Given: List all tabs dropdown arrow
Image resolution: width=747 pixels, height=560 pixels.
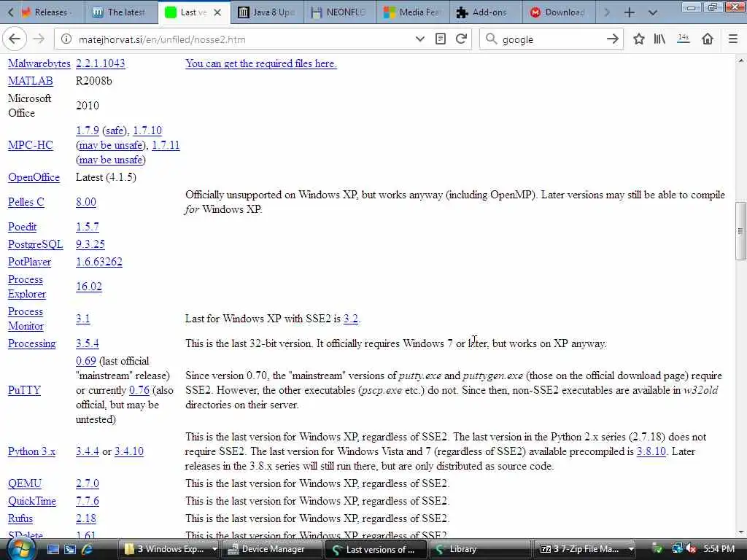Looking at the screenshot, I should (653, 13).
